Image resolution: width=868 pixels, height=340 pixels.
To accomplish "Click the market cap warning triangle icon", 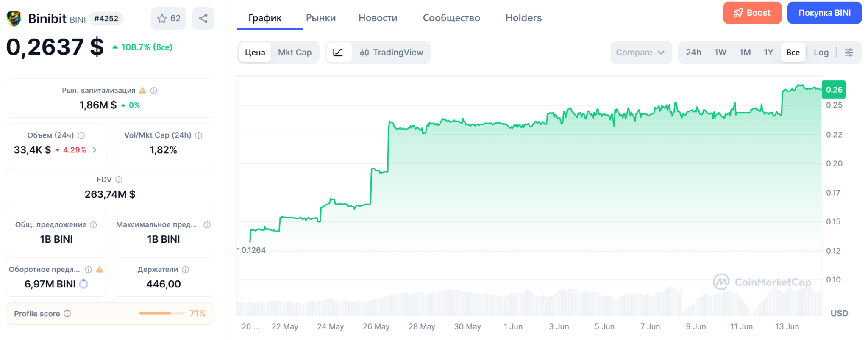I will pos(142,91).
